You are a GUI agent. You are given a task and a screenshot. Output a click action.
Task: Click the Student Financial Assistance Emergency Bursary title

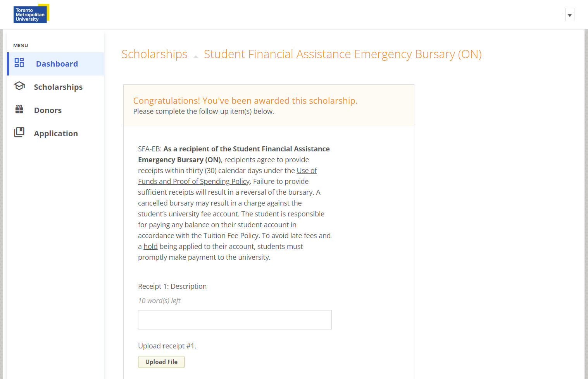(x=343, y=54)
